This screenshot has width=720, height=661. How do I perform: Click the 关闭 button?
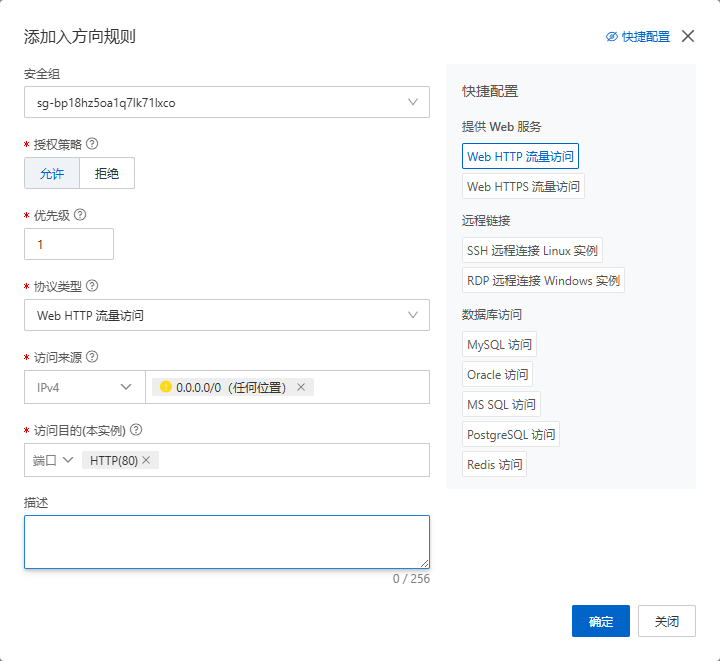tap(667, 621)
